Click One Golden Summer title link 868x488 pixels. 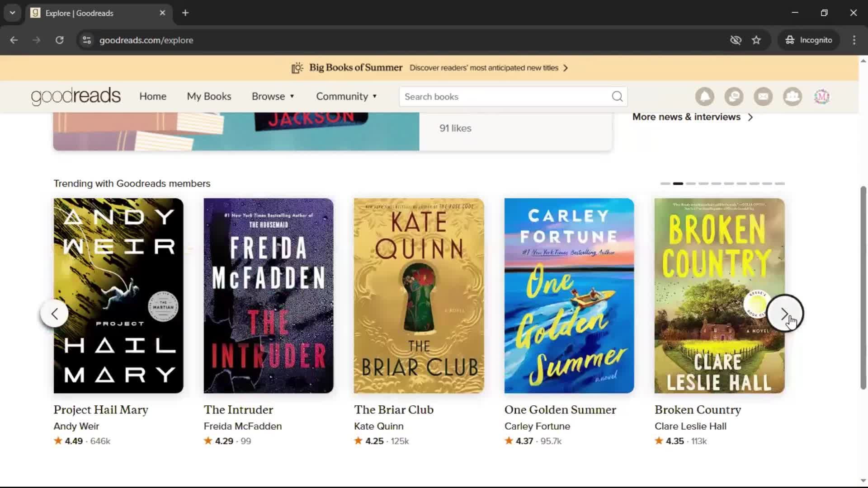coord(560,410)
